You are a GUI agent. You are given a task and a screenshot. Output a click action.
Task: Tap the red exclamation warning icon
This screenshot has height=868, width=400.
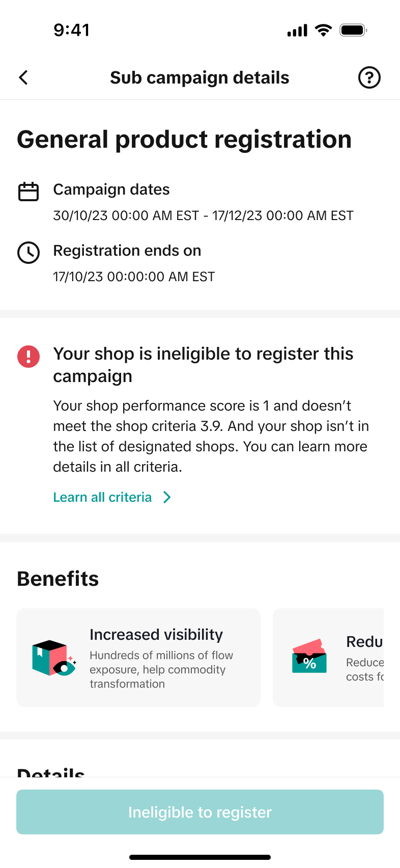(x=28, y=356)
